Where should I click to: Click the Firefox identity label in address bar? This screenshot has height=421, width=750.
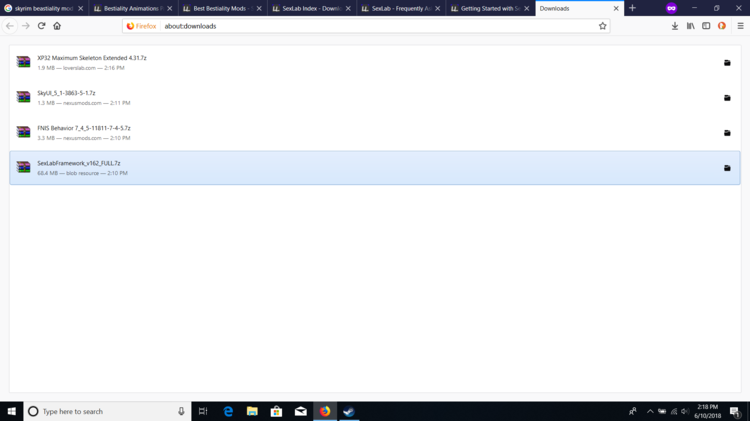pos(142,26)
